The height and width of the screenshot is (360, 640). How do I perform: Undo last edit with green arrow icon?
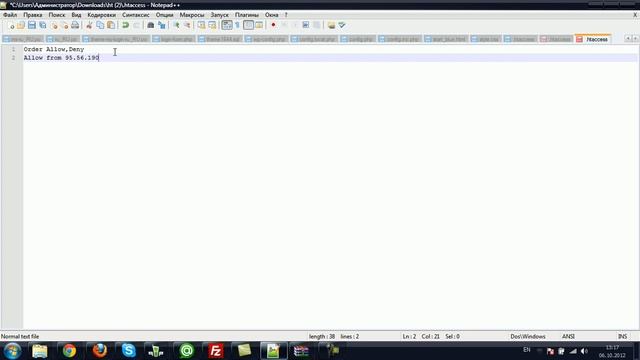tap(125, 25)
